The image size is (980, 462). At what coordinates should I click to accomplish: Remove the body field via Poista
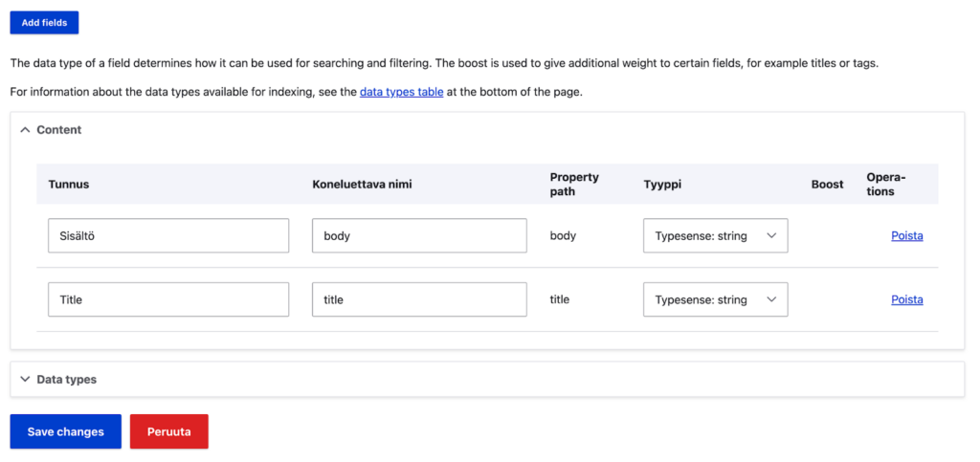click(906, 235)
